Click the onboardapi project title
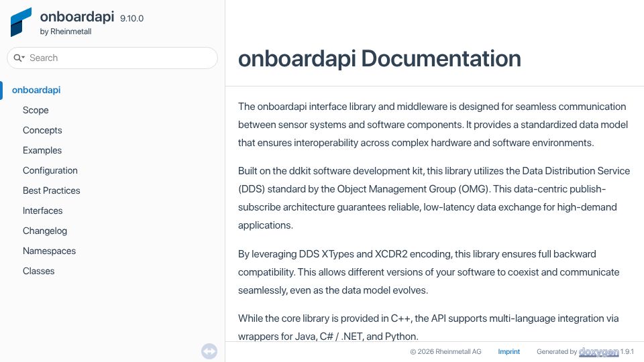Image resolution: width=644 pixels, height=362 pixels. (77, 16)
